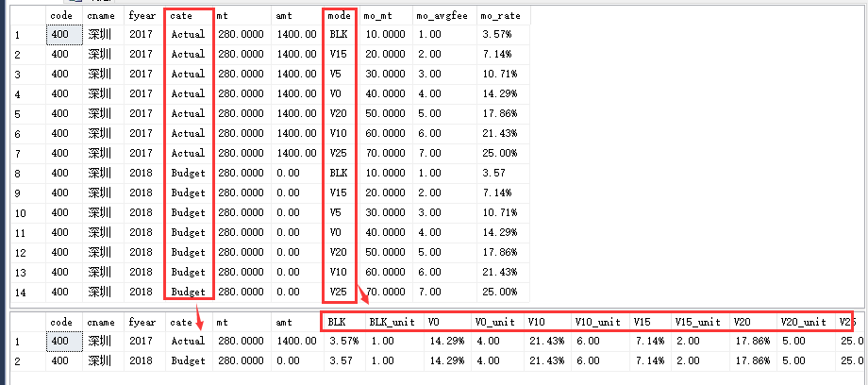Click the amt cell in row 3
The width and height of the screenshot is (868, 385).
pos(292,74)
